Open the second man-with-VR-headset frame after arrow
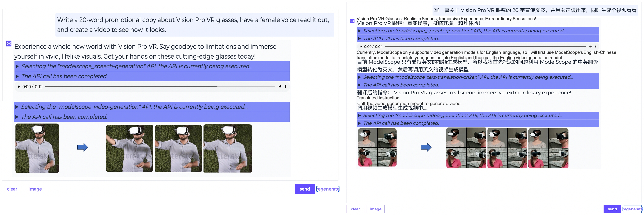Screen dimensions: 644x215 [x=130, y=148]
